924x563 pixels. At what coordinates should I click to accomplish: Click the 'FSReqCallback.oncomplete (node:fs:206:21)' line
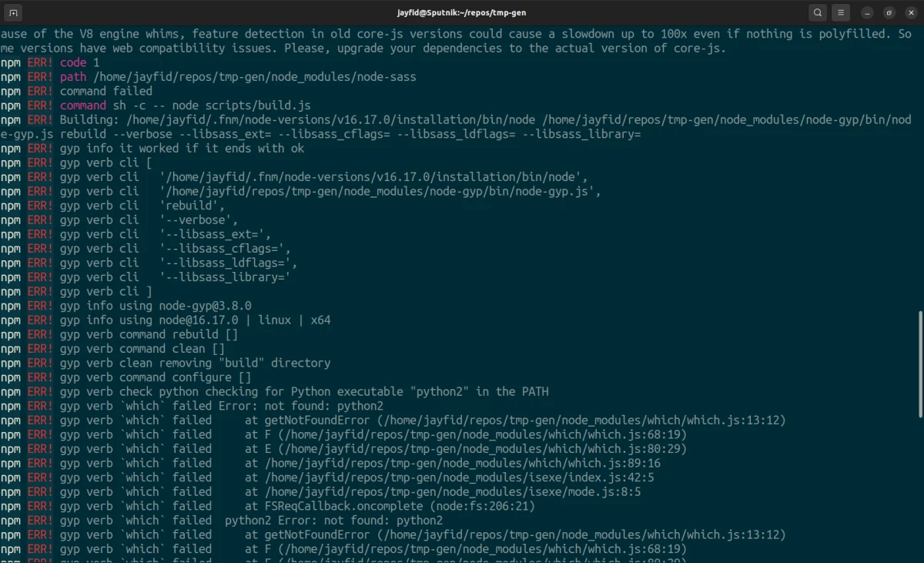267,506
